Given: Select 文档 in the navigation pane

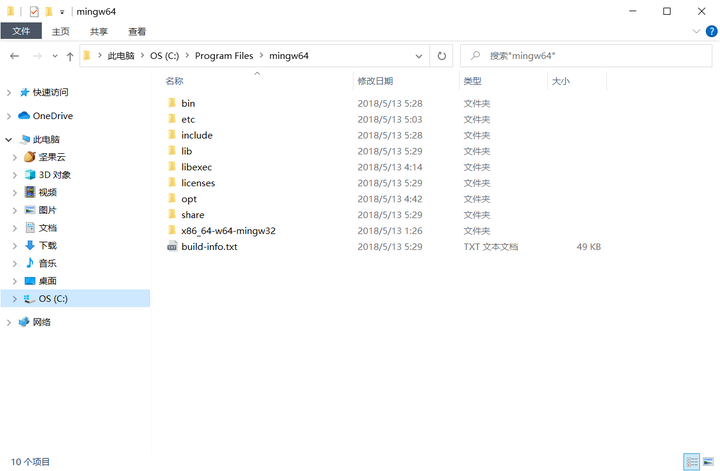Looking at the screenshot, I should [47, 227].
